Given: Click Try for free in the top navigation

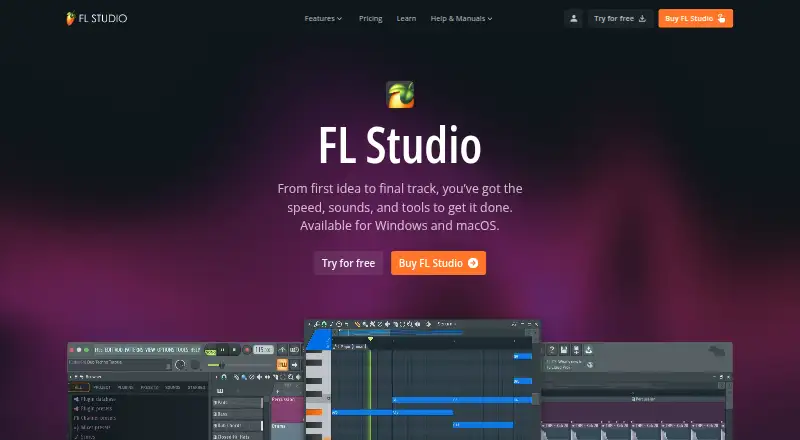Looking at the screenshot, I should [620, 18].
